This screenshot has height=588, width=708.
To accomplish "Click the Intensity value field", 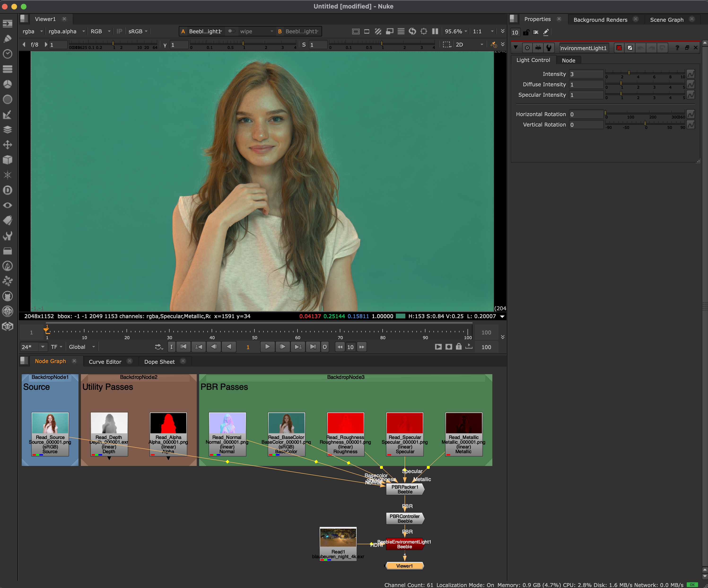I will (x=586, y=74).
